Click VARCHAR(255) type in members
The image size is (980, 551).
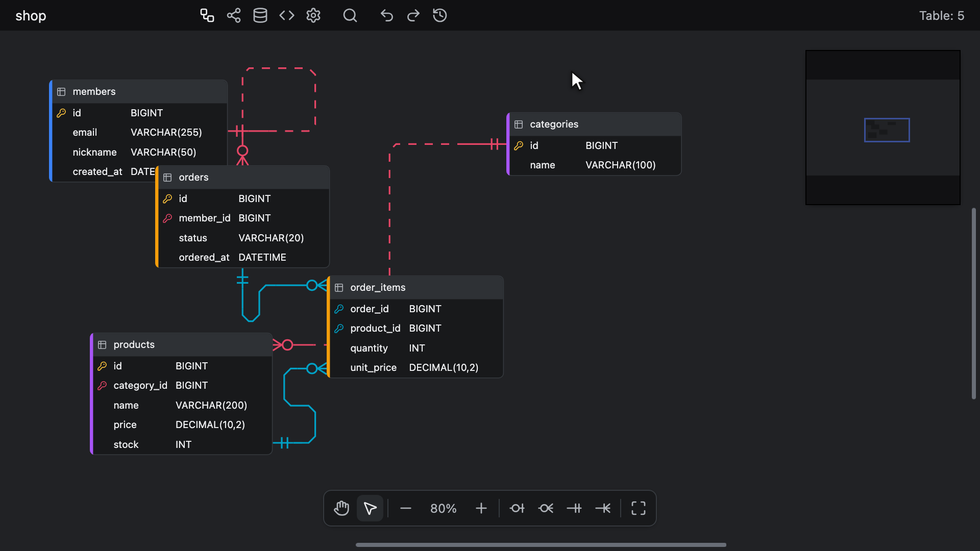[x=166, y=133]
